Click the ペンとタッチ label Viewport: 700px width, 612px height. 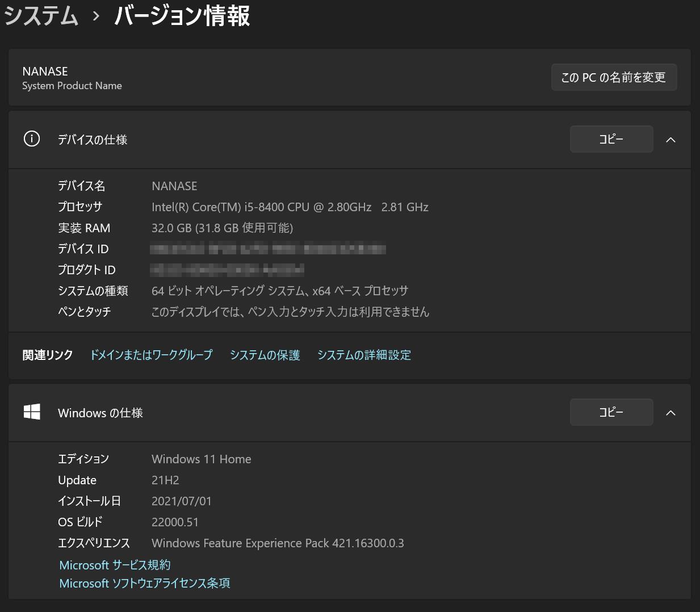(85, 312)
